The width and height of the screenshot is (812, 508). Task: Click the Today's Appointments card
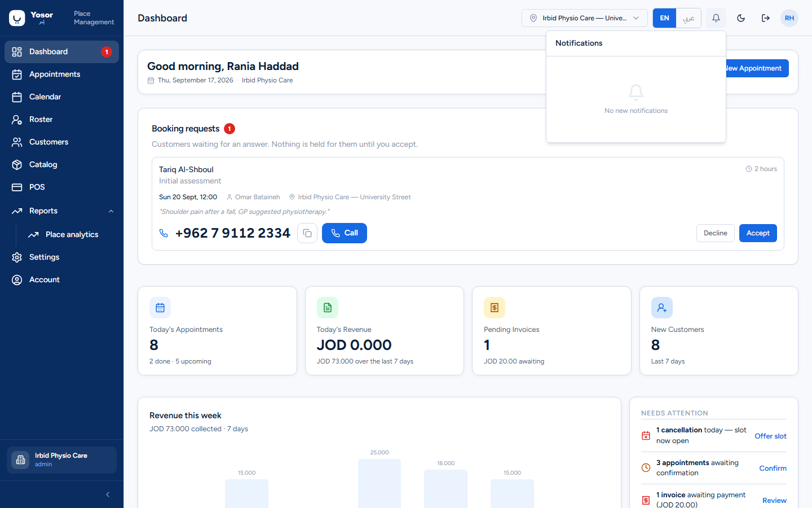coord(217,331)
